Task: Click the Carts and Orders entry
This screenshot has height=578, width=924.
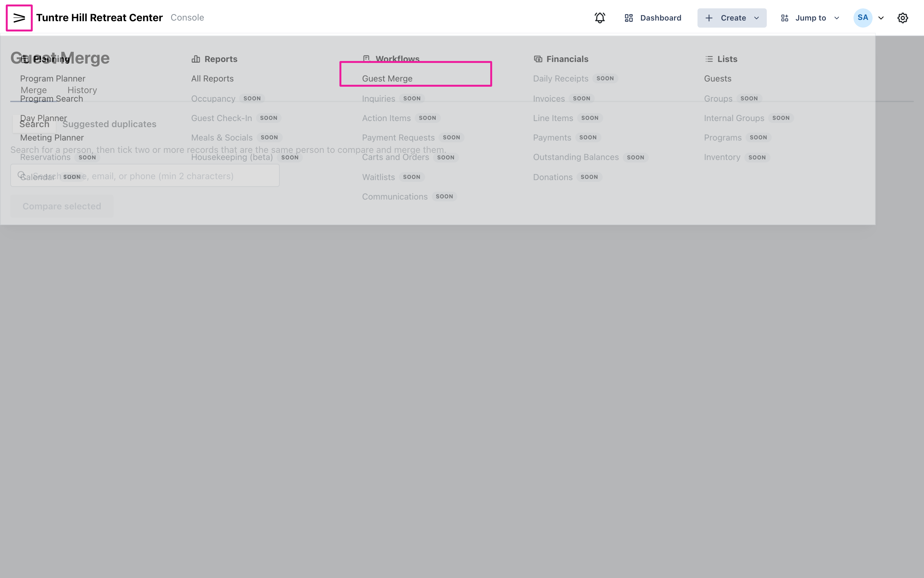Action: [396, 157]
